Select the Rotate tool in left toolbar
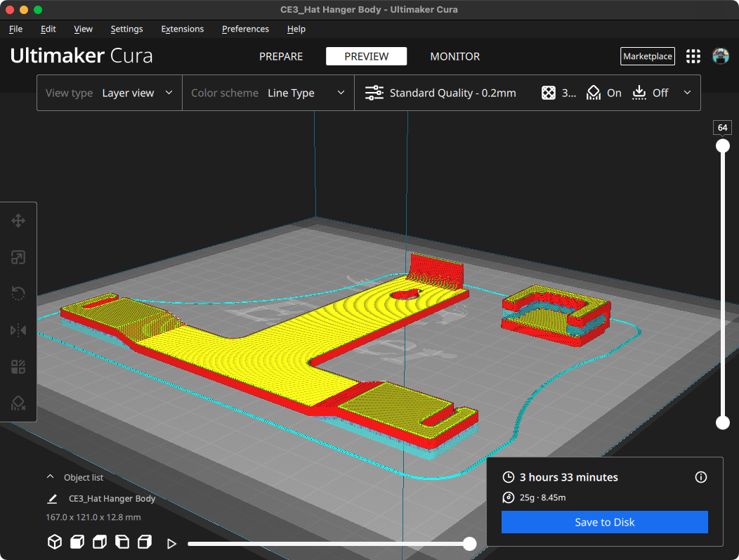The image size is (739, 560). (x=18, y=294)
